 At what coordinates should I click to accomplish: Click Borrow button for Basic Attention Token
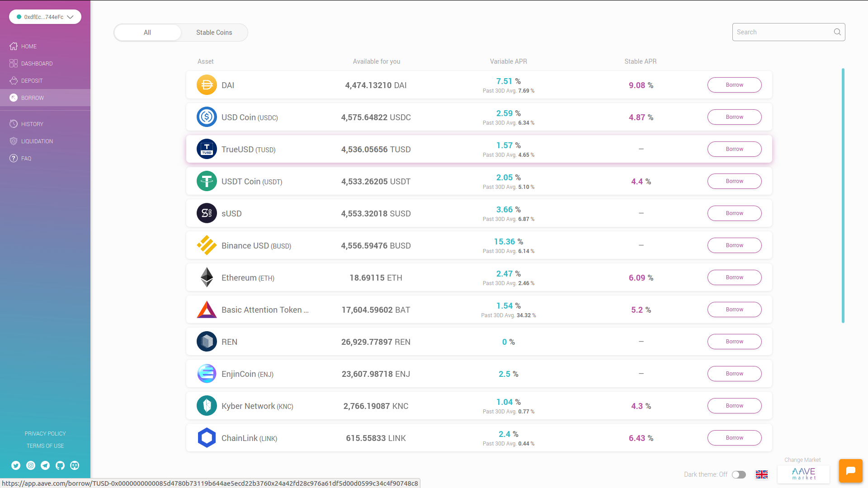[x=734, y=310]
